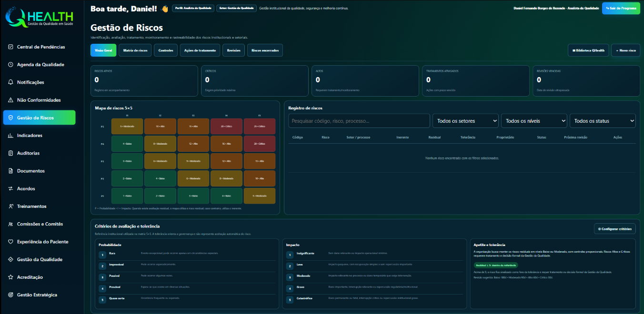The image size is (644, 314).
Task: Click the Gestão da Qualidade diamond icon
Action: 10,259
